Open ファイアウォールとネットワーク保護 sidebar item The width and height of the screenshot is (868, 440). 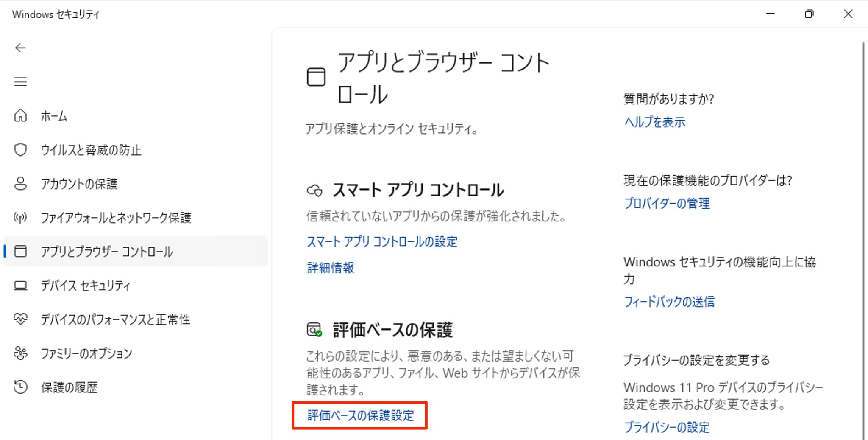pos(116,218)
